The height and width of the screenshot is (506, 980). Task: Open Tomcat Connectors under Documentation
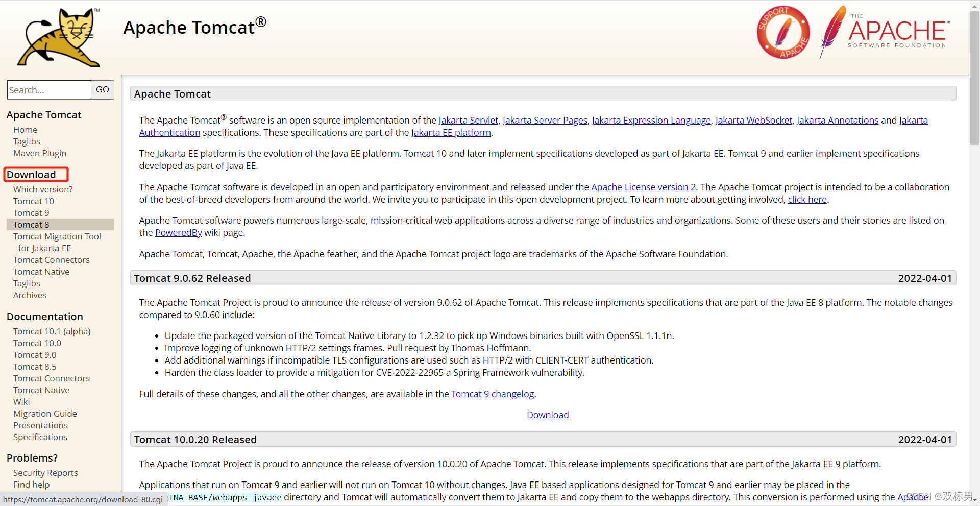[x=52, y=378]
